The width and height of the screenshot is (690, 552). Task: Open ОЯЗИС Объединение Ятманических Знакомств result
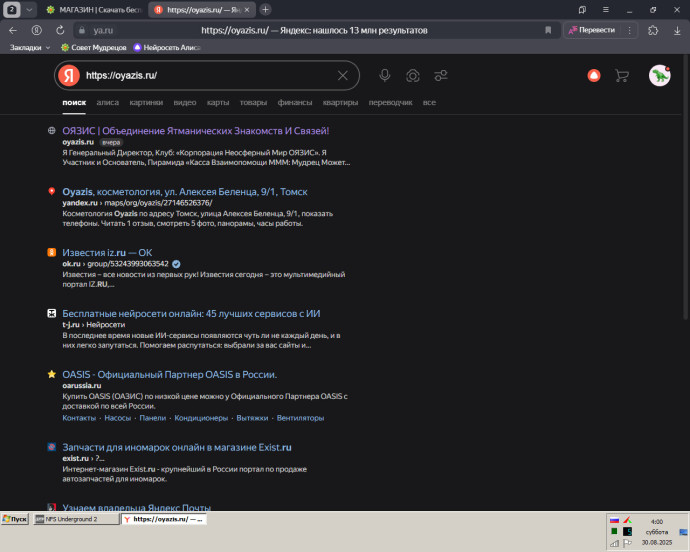(x=196, y=131)
